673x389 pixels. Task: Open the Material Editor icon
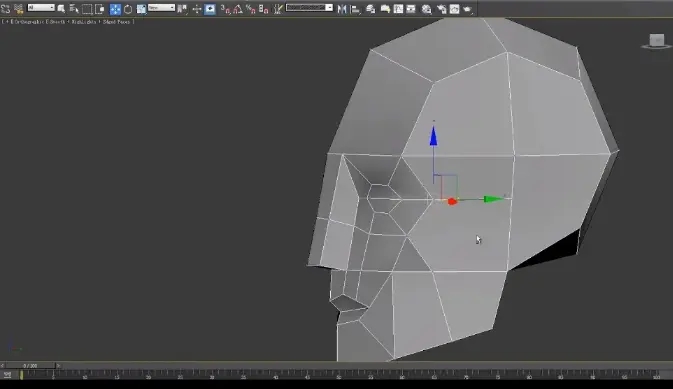pyautogui.click(x=427, y=9)
